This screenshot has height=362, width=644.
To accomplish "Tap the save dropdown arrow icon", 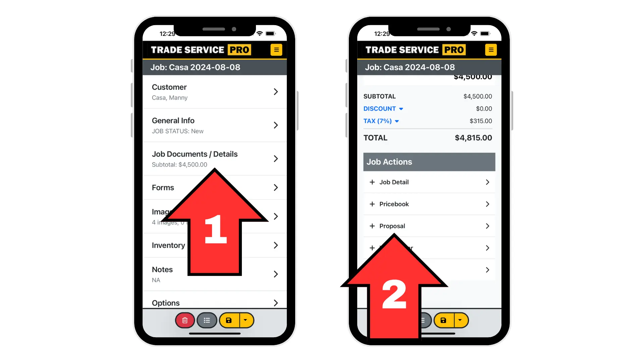I will click(245, 320).
